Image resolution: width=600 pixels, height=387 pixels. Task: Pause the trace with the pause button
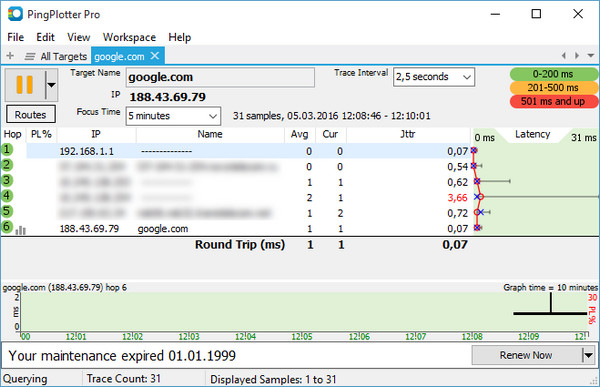coord(25,85)
